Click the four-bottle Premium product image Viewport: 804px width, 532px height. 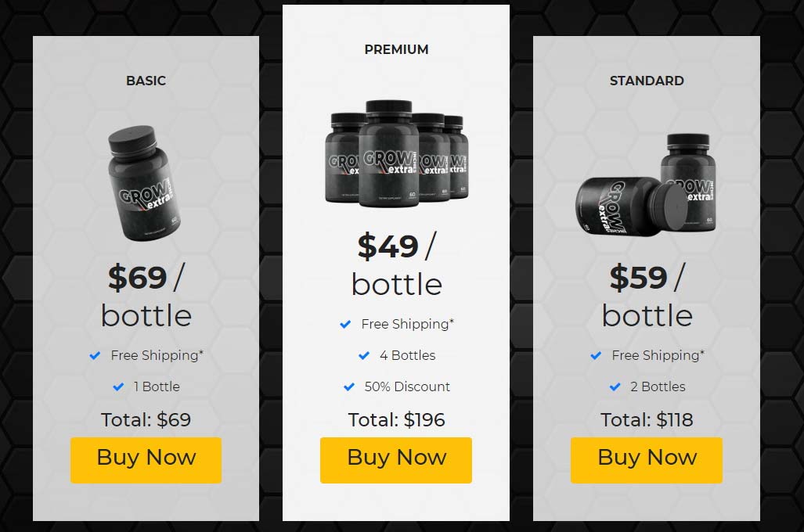396,154
